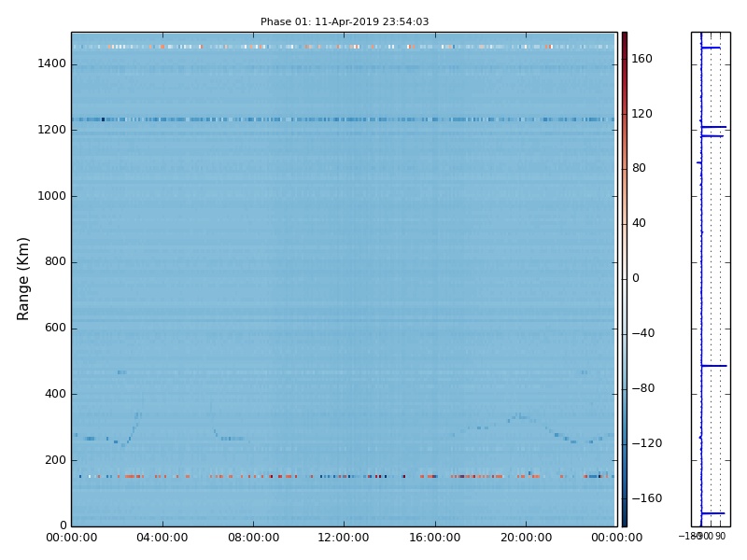Click the colorbar label −80
Screen dimensions: 747x560
tap(643, 388)
